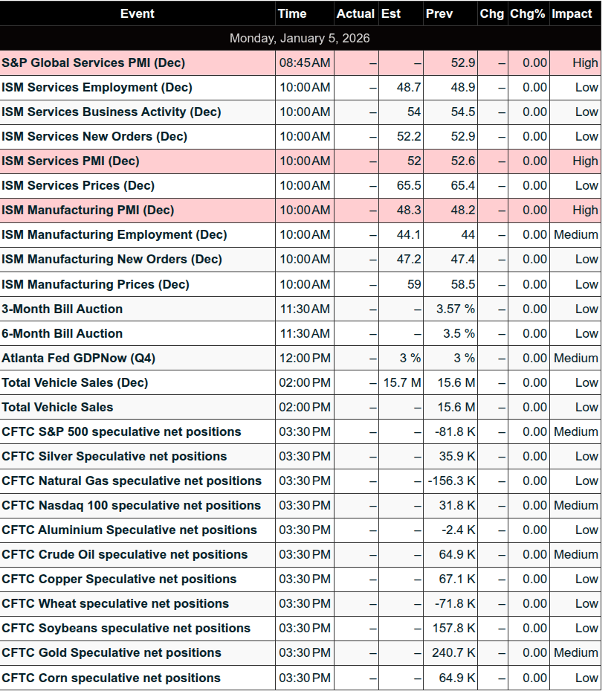Click the 65.5 estimate for ISM Services Prices
Screen dimensions: 614x700
tap(409, 186)
